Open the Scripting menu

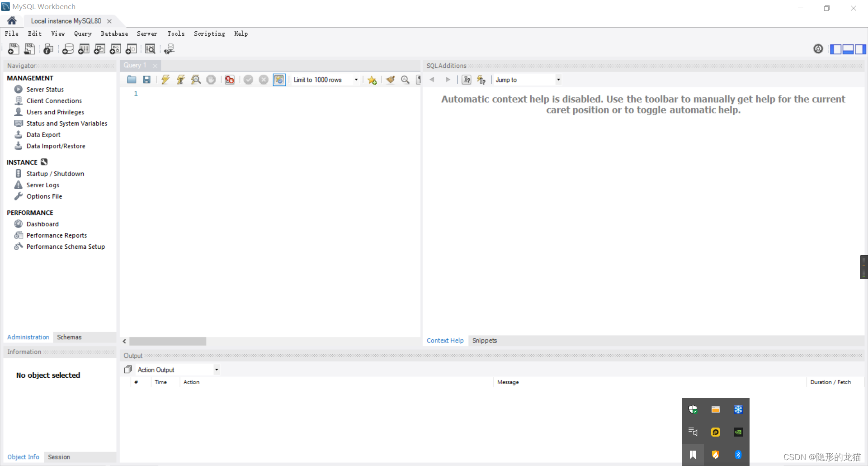tap(209, 33)
